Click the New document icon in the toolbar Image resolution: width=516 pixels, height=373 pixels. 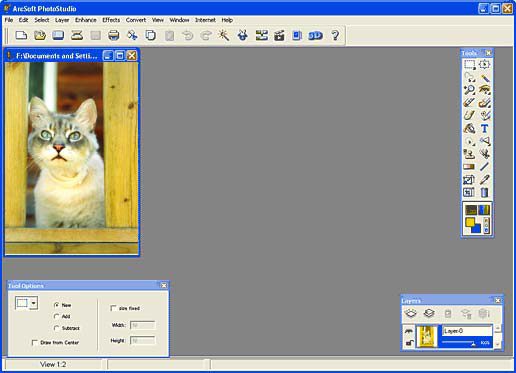pos(21,35)
